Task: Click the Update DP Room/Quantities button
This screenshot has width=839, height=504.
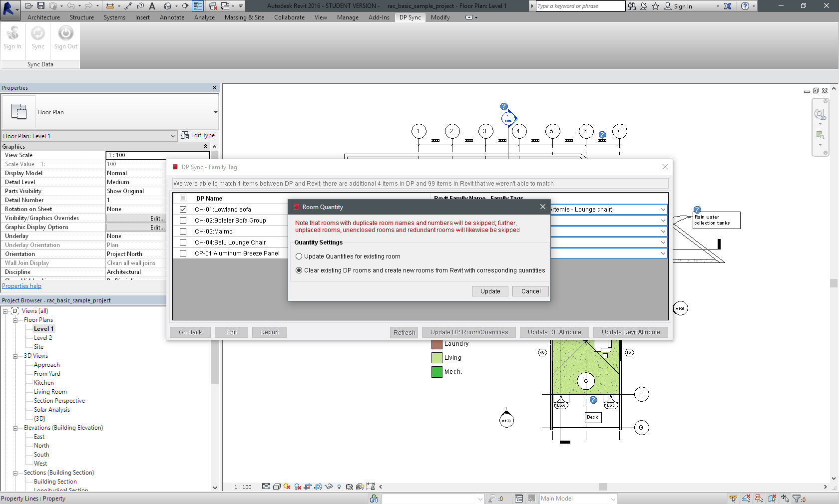Action: (x=469, y=332)
